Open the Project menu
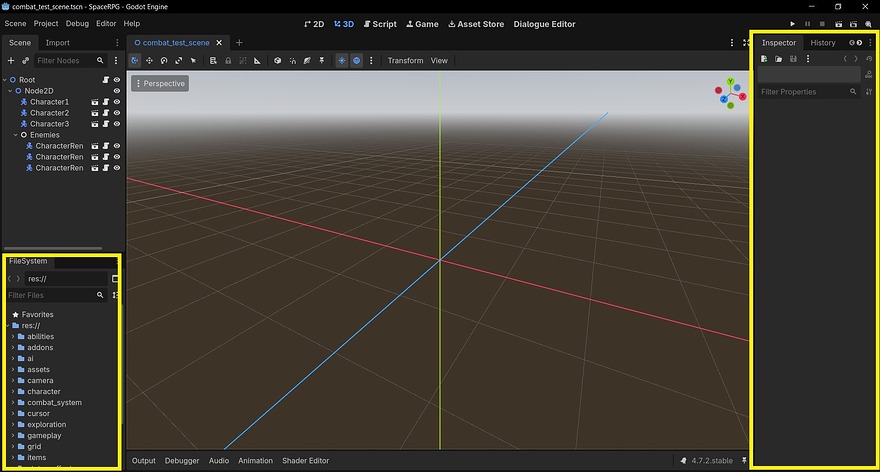This screenshot has width=880, height=472. (x=46, y=24)
